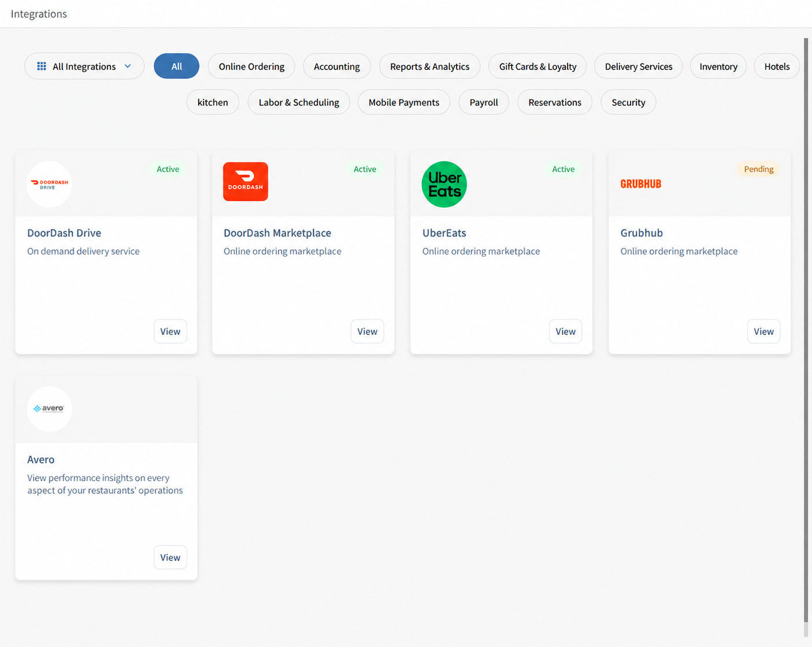
Task: Click the Avero logo icon
Action: pos(49,409)
